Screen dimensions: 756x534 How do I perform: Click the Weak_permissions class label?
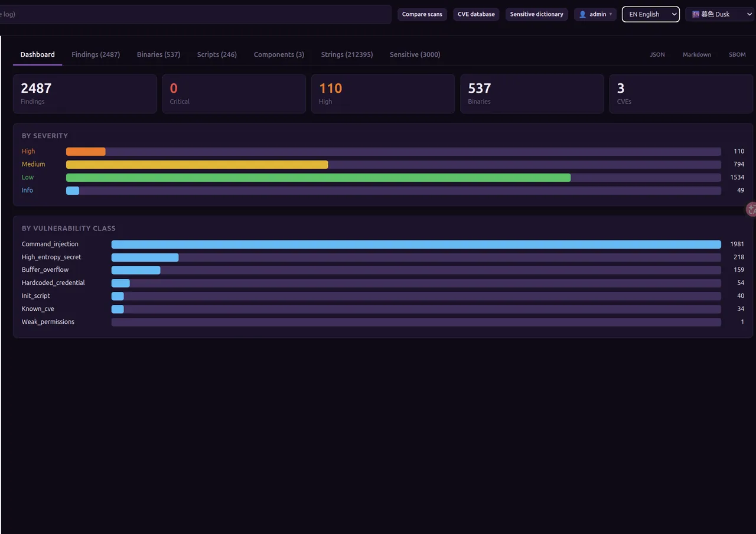(x=48, y=322)
